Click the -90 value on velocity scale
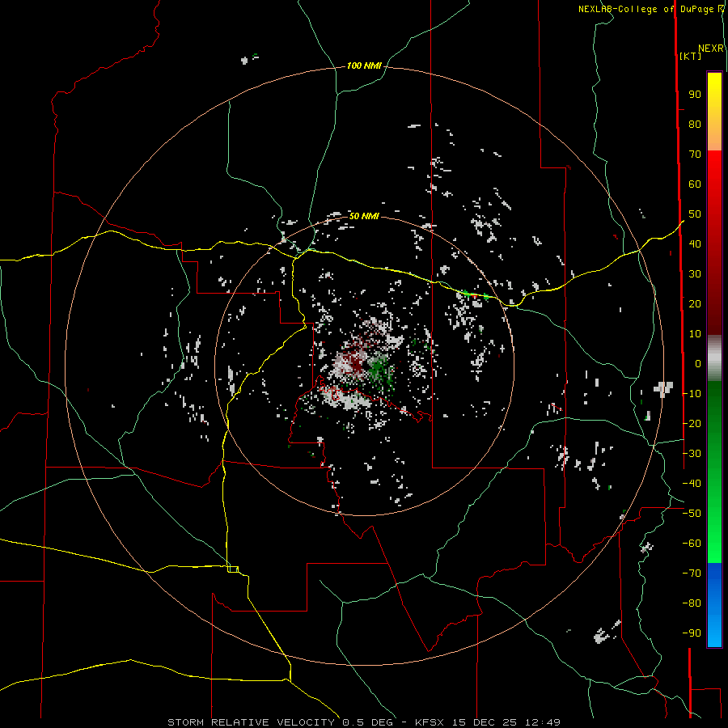Viewport: 728px width, 728px height. coord(692,633)
